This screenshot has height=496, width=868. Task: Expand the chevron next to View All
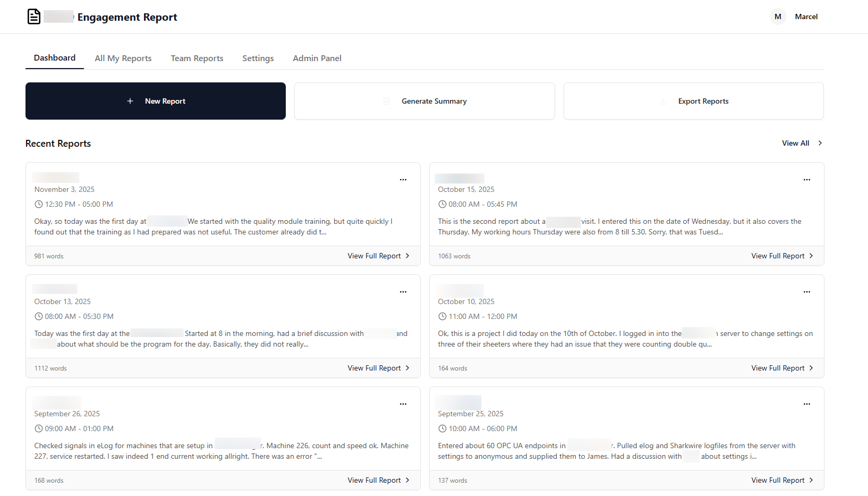tap(820, 143)
